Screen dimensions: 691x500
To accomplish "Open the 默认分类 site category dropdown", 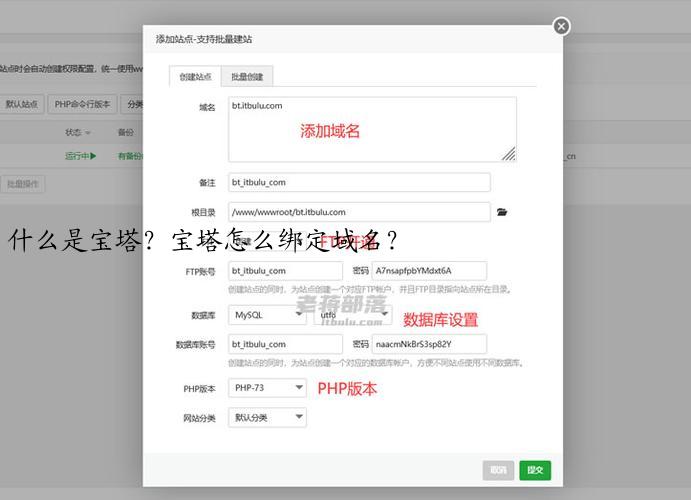I will coord(267,417).
